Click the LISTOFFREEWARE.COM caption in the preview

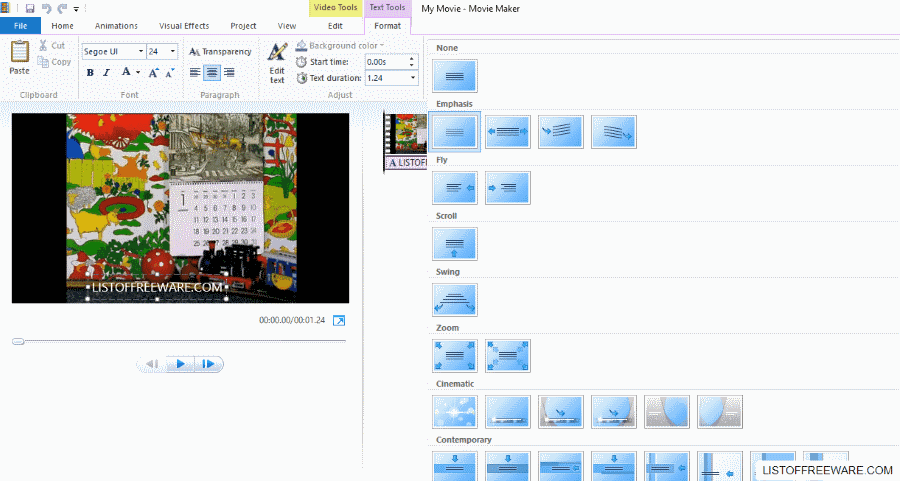tap(157, 287)
